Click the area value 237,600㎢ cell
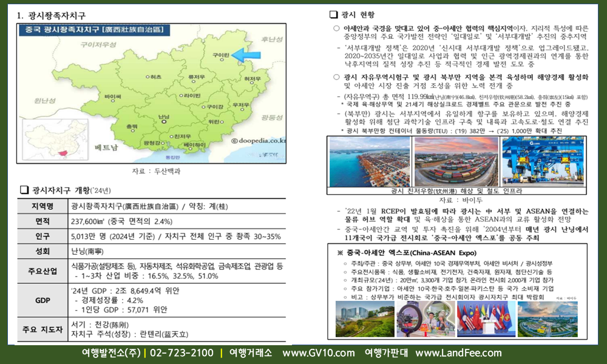The height and width of the screenshot is (364, 607). tap(177, 221)
